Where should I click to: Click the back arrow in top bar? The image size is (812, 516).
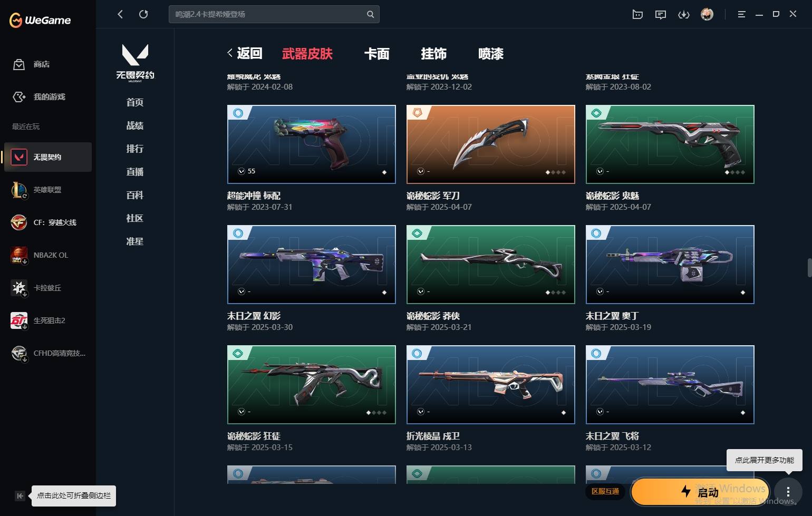point(120,14)
